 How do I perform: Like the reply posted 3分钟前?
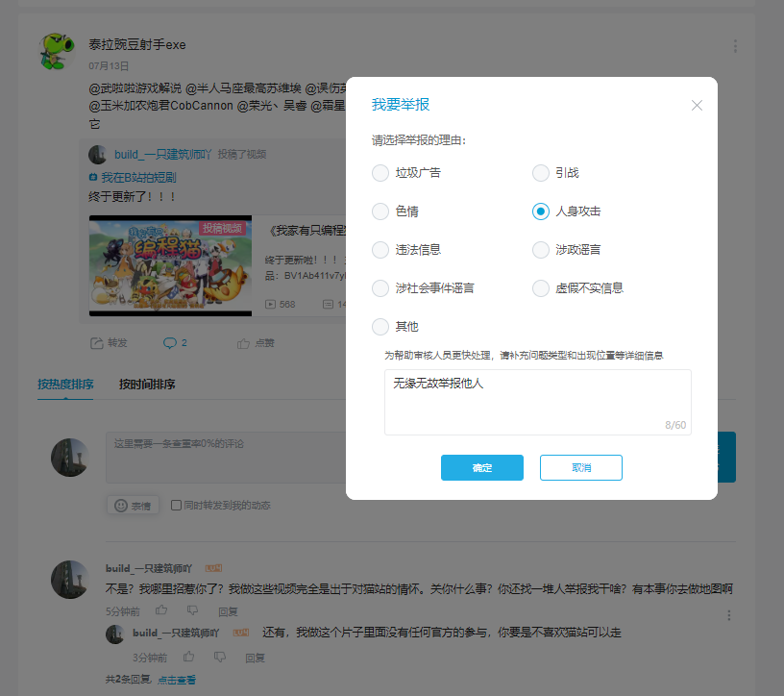tap(188, 657)
